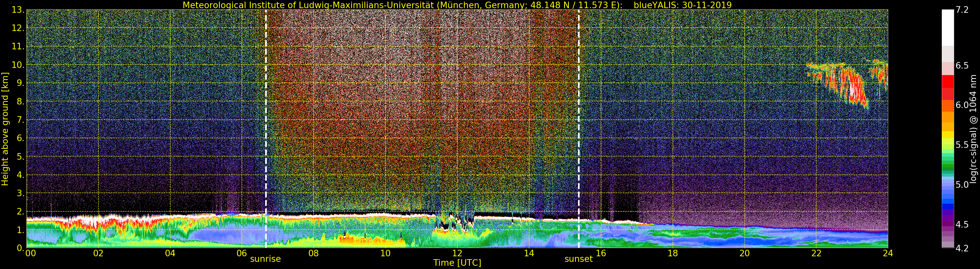Click the '08' tick on the time axis
The height and width of the screenshot is (269, 980).
pyautogui.click(x=313, y=253)
